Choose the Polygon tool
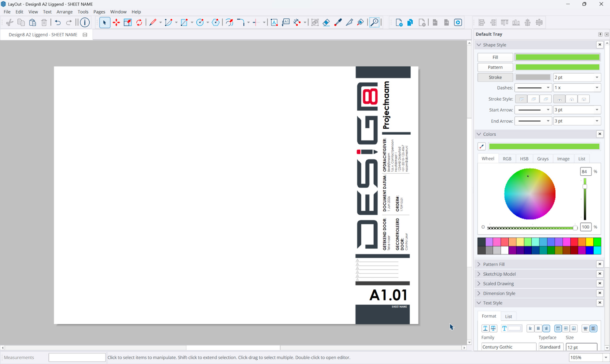This screenshot has width=610, height=364. [216, 23]
